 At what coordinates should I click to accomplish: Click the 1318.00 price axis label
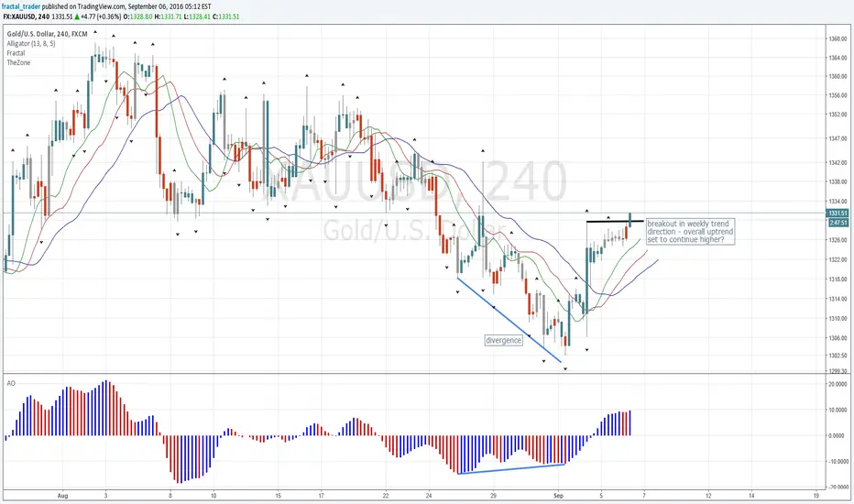point(838,279)
